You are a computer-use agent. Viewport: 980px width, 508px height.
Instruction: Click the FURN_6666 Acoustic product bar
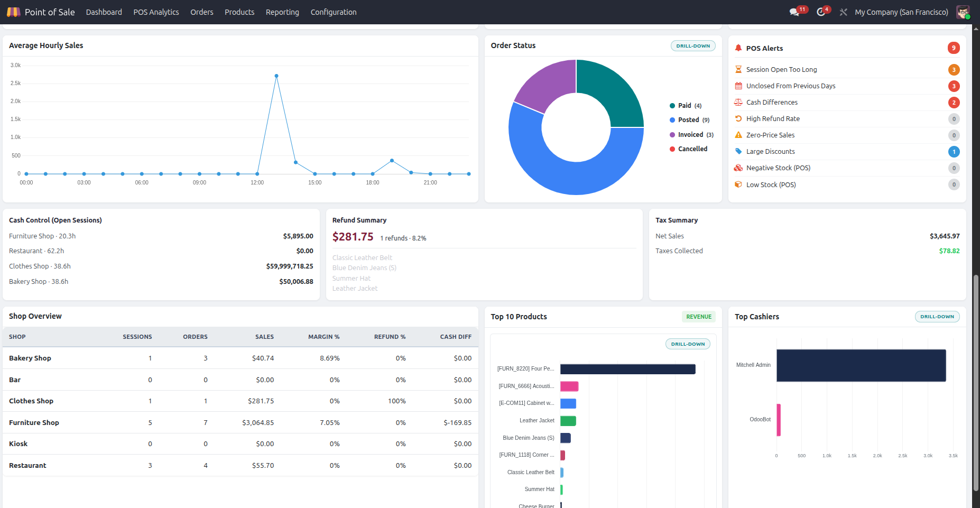click(x=569, y=386)
